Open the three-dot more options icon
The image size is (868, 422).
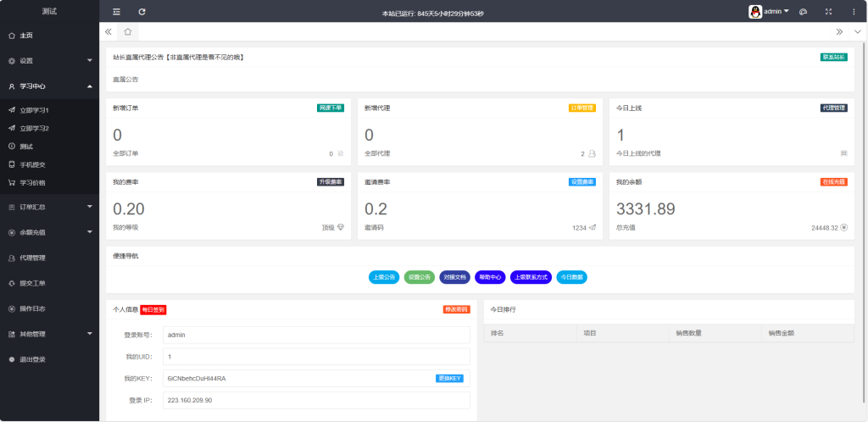tap(854, 12)
